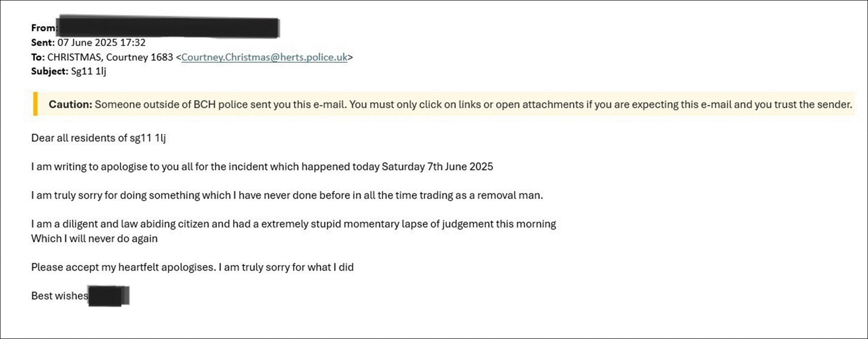Click the Which I will never do again line

coord(95,239)
